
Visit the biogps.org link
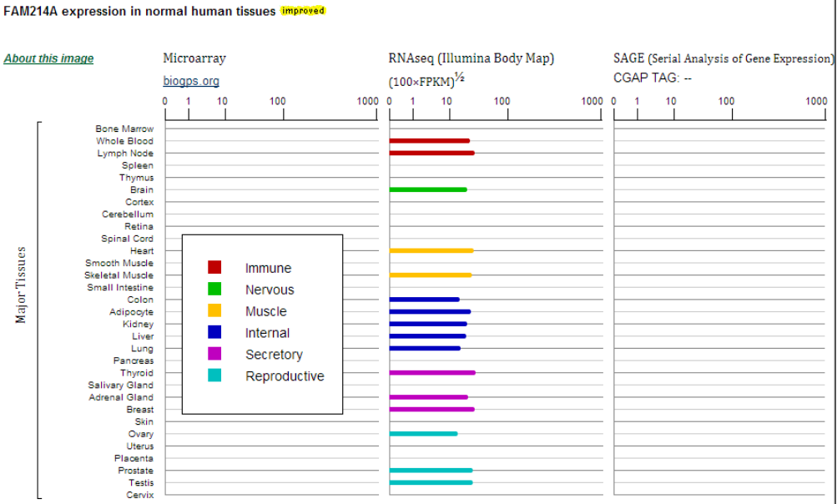191,82
